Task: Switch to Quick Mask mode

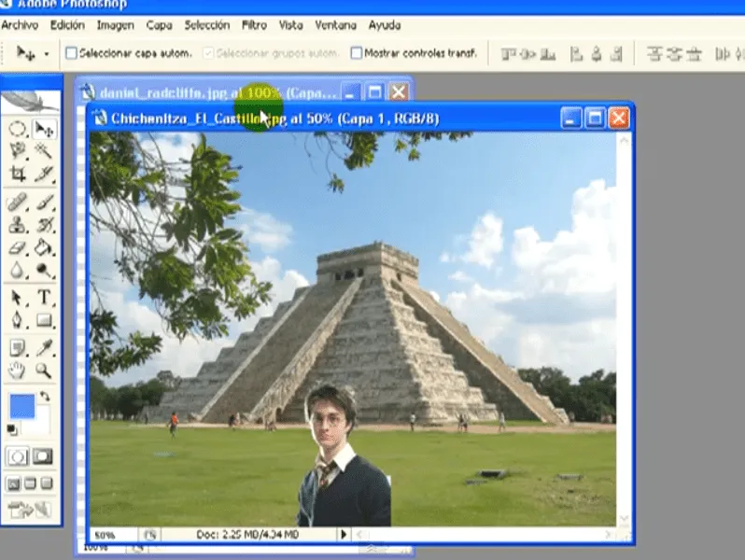Action: (x=42, y=457)
